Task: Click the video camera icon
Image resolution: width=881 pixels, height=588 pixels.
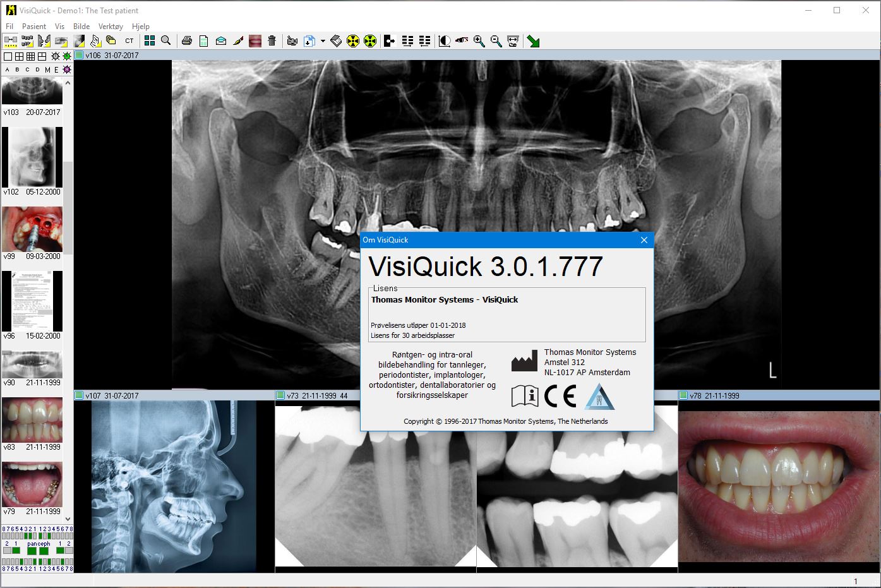Action: pos(292,41)
